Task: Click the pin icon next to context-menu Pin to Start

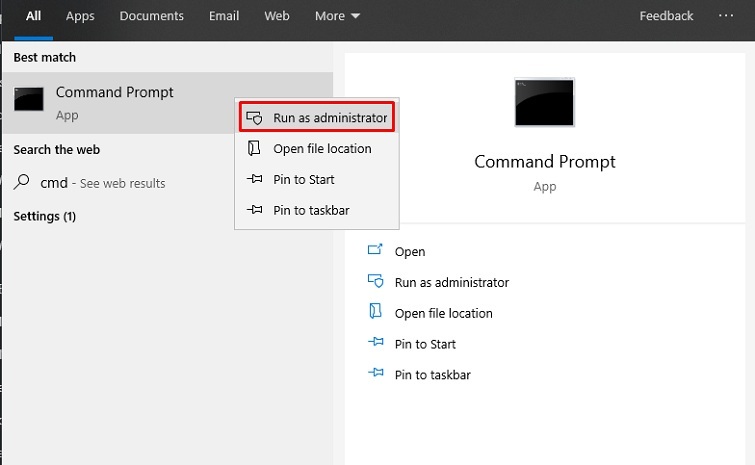Action: click(x=254, y=180)
